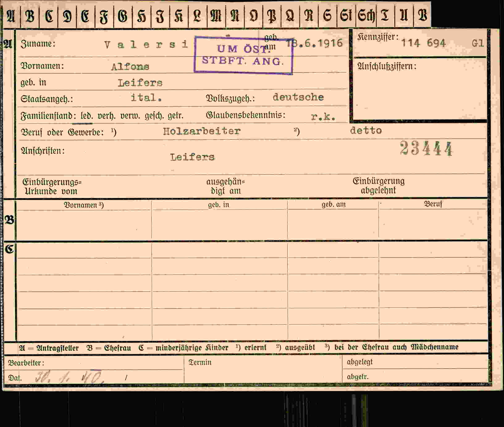Click the 'geb. am' column header in section B

pyautogui.click(x=334, y=205)
